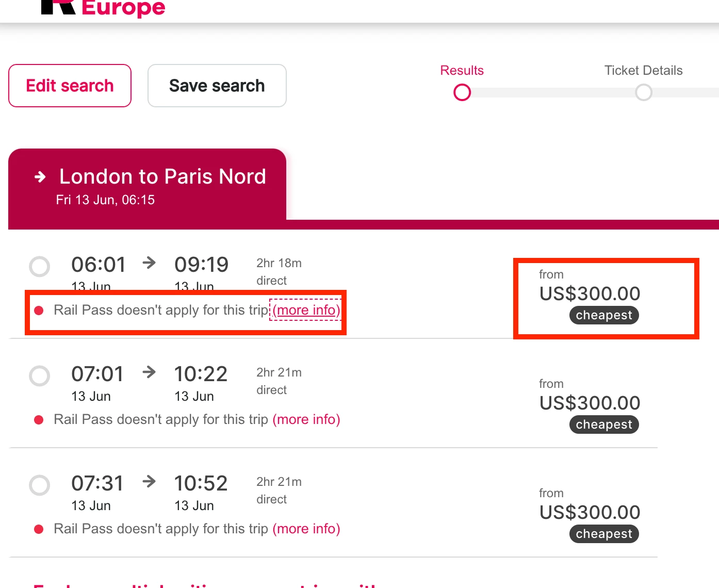Click the arrow icon beside London to Paris Nord
The height and width of the screenshot is (588, 719).
40,177
